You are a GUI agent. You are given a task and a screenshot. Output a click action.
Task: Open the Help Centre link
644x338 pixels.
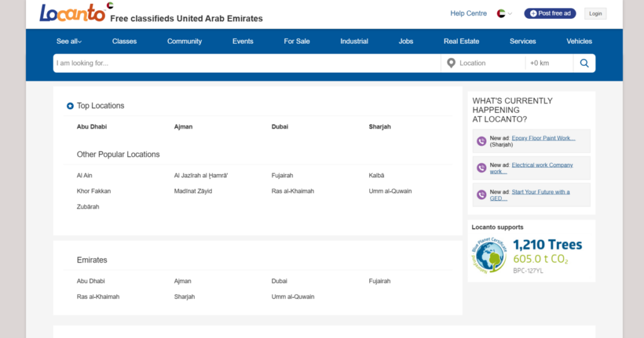468,14
